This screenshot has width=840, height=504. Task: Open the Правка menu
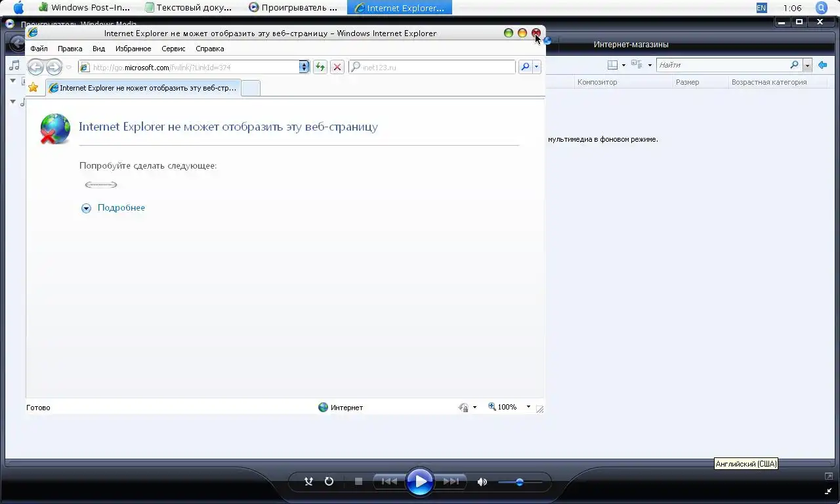(70, 49)
